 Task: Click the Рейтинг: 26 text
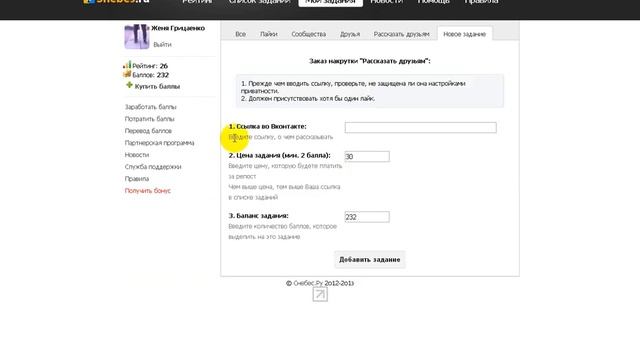(x=150, y=66)
